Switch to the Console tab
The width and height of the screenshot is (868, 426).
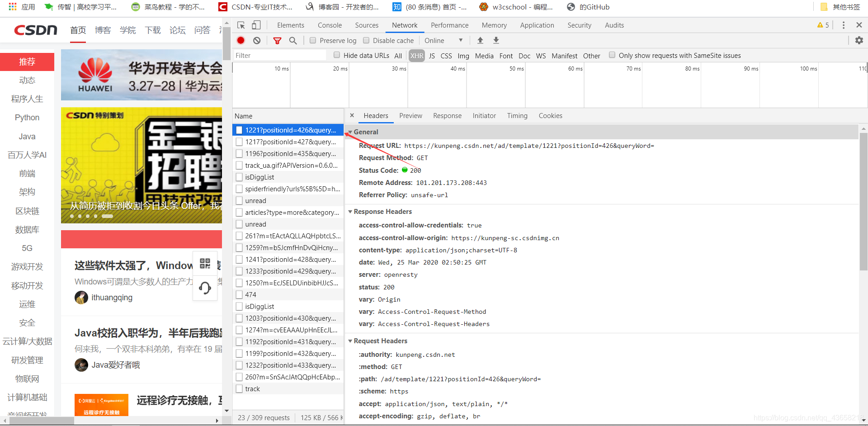[x=330, y=25]
